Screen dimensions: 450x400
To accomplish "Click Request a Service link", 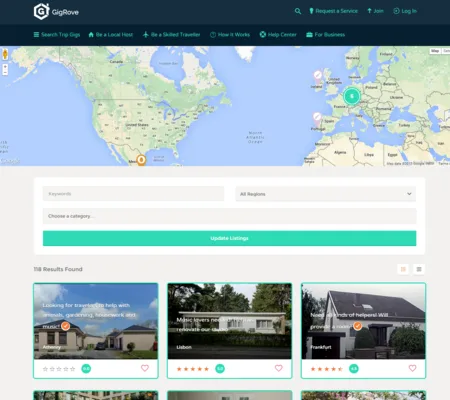I will 333,11.
